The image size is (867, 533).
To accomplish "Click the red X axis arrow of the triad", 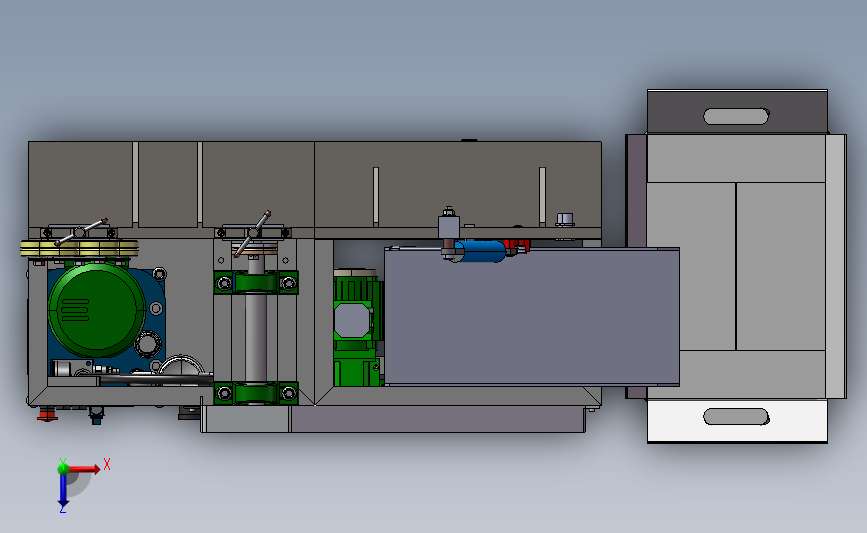I will (x=83, y=469).
